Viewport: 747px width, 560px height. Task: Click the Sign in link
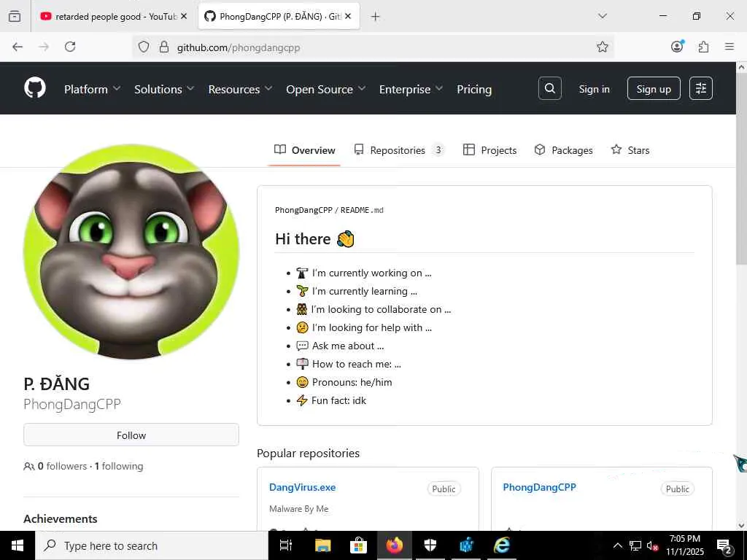[x=594, y=89]
